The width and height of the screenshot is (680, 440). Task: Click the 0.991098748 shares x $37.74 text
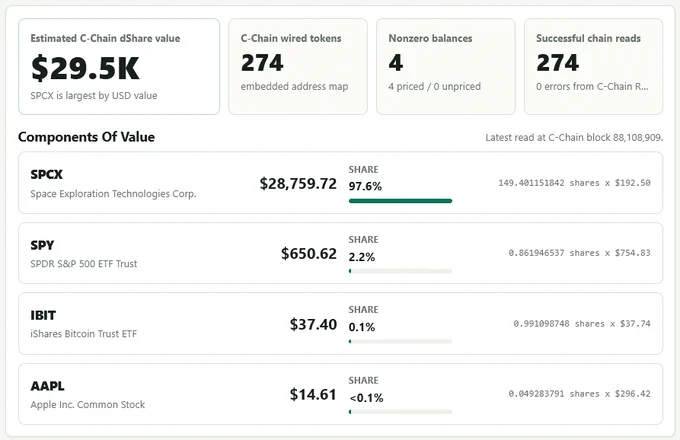pyautogui.click(x=582, y=323)
